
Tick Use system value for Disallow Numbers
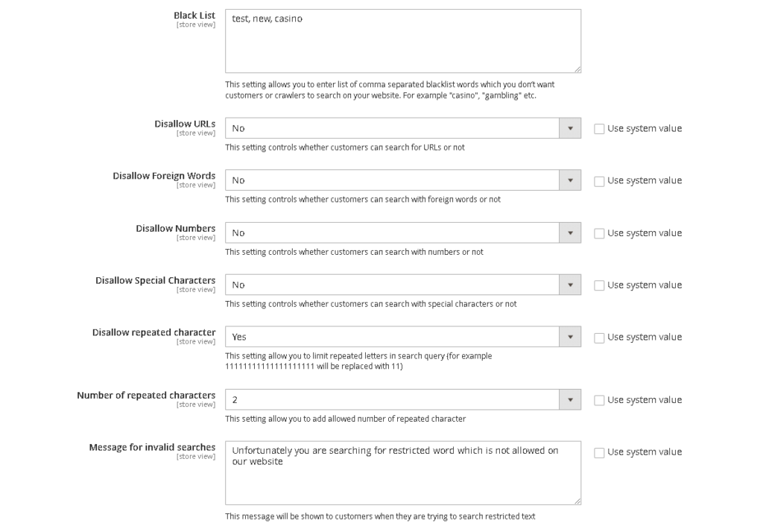(x=599, y=233)
